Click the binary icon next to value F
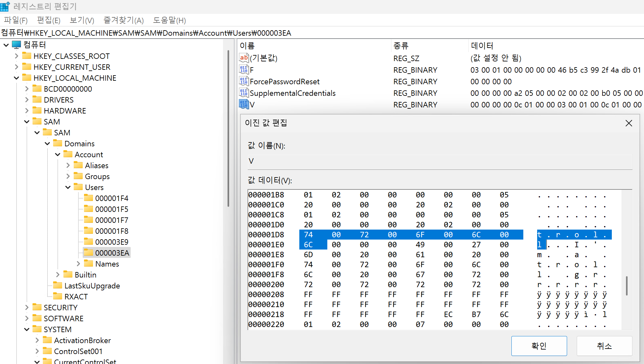Screen dimensions: 644x364 point(244,69)
